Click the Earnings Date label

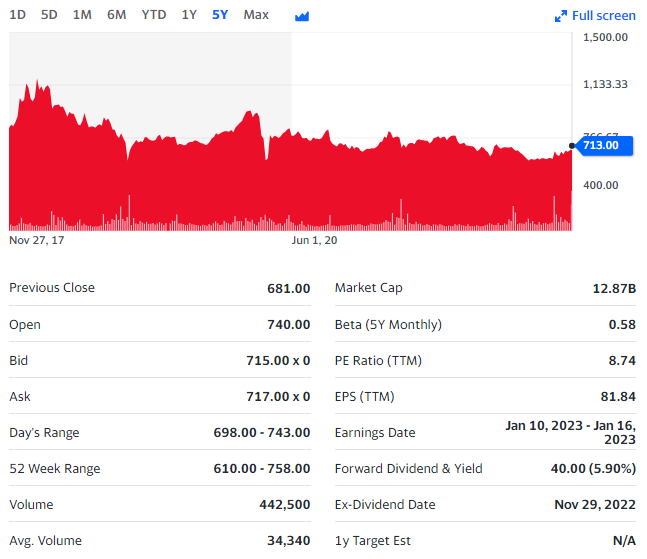pos(375,433)
